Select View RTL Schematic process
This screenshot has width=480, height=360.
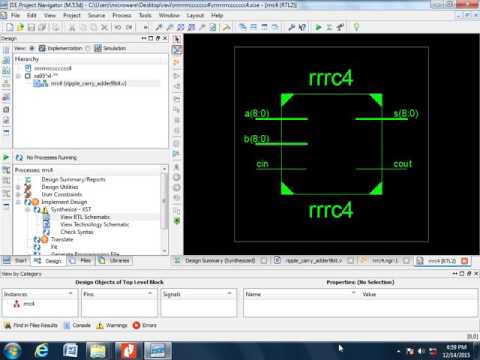click(85, 217)
